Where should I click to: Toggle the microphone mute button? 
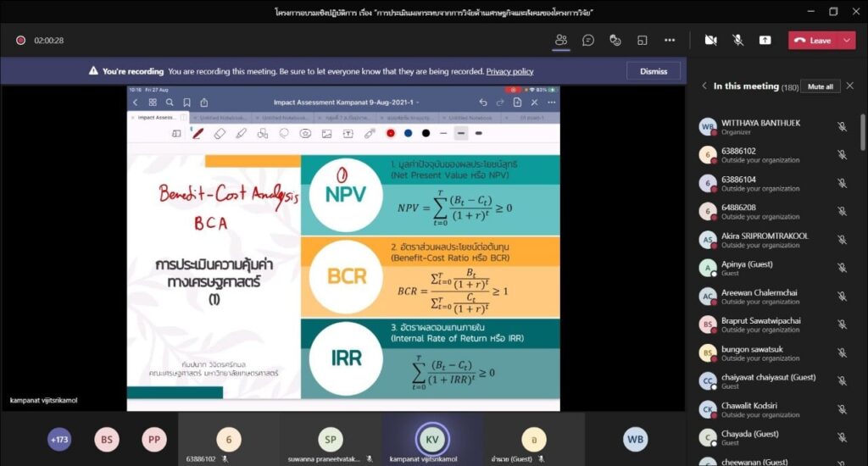(737, 40)
